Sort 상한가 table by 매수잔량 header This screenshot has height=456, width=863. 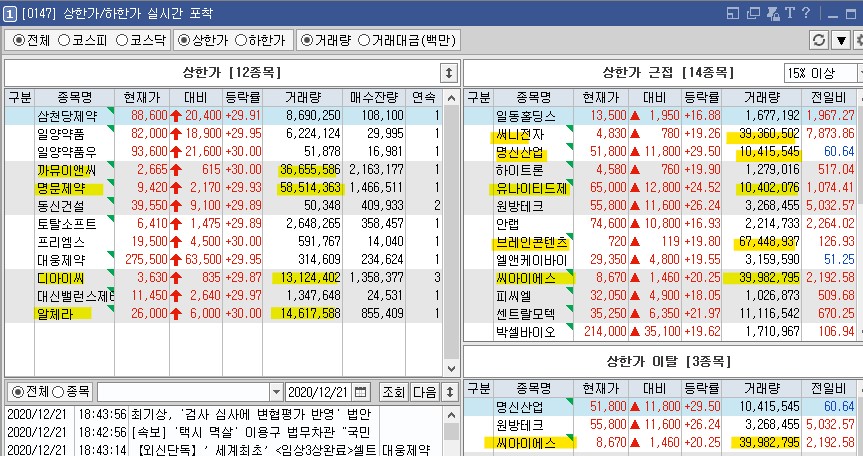374,98
